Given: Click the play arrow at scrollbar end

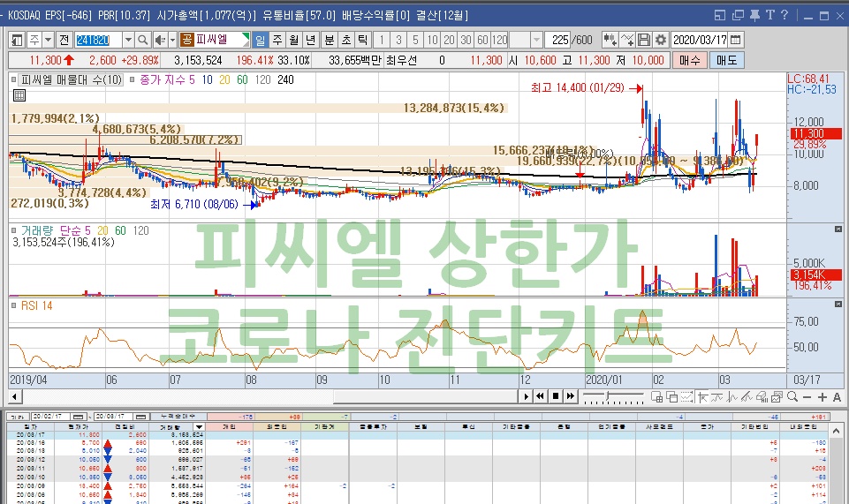Looking at the screenshot, I should (x=525, y=397).
